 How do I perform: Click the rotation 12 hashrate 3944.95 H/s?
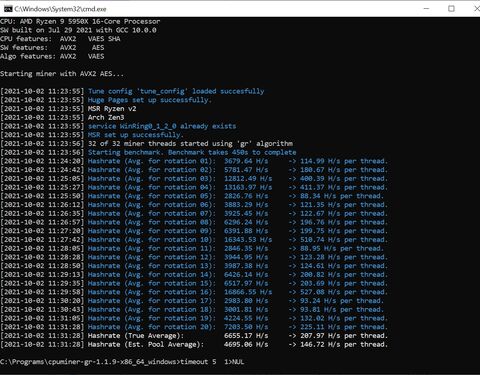[x=246, y=257]
